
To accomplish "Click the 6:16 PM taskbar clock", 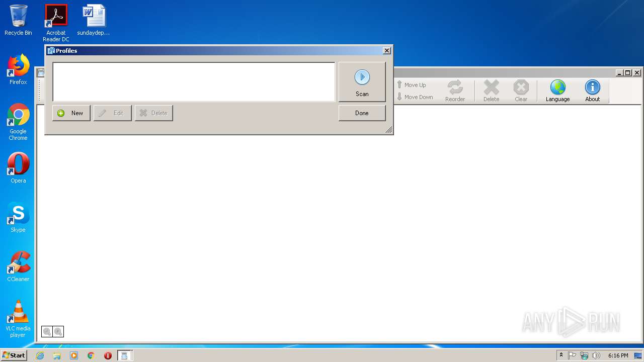I will (x=618, y=355).
